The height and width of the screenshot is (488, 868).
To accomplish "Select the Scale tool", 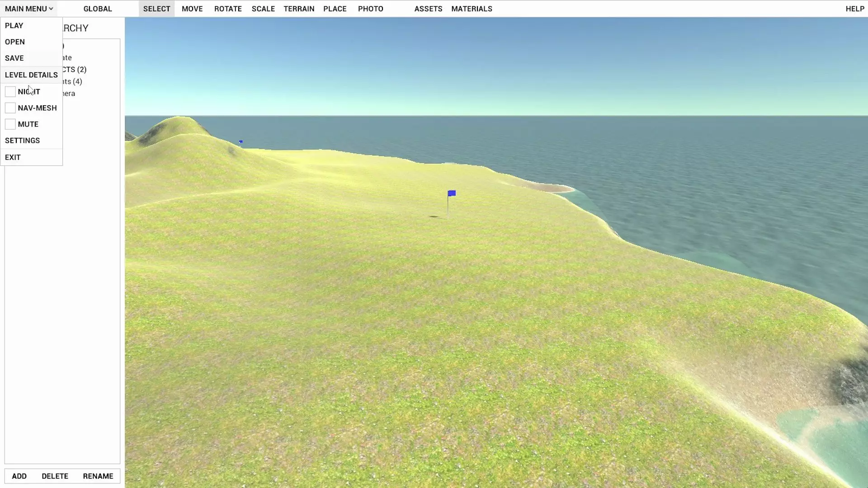I will coord(263,9).
